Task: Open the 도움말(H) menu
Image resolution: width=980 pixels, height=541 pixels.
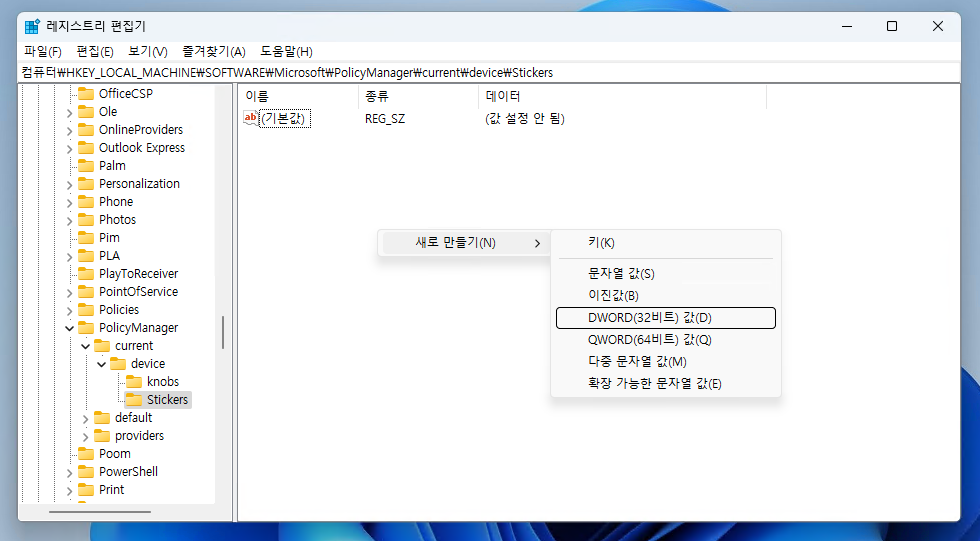Action: click(286, 51)
